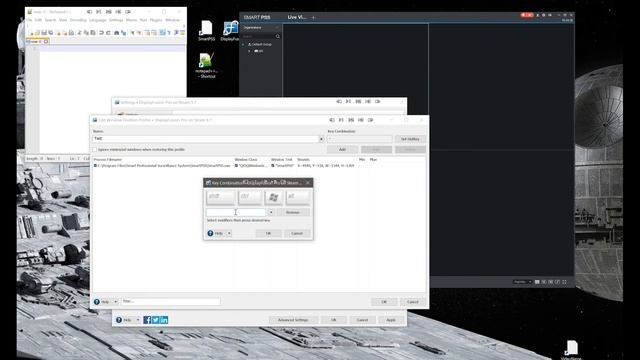Image resolution: width=640 pixels, height=360 pixels.
Task: Open DisplayFusion Facebook link icon
Action: 147,320
